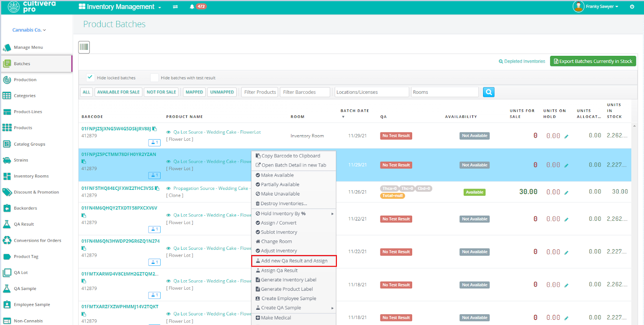This screenshot has width=644, height=325.
Task: Open Depleted Inventories link
Action: click(x=522, y=62)
